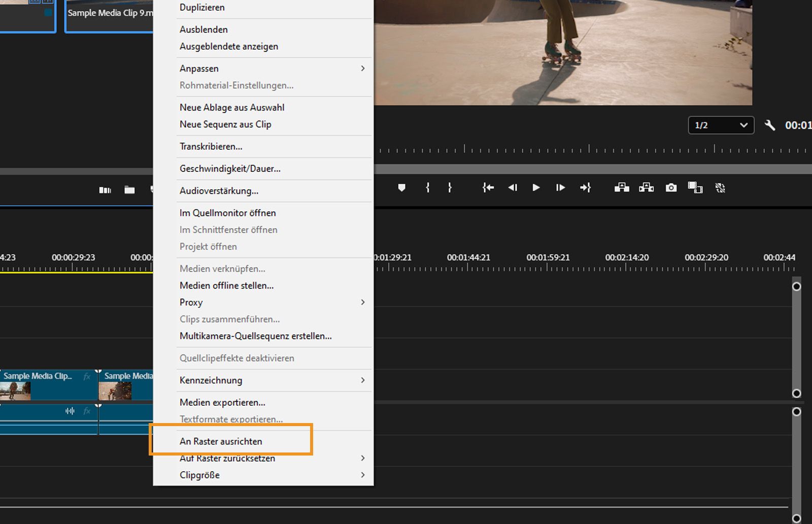Viewport: 812px width, 524px height.
Task: Expand the 'Proxy' submenu
Action: click(191, 302)
